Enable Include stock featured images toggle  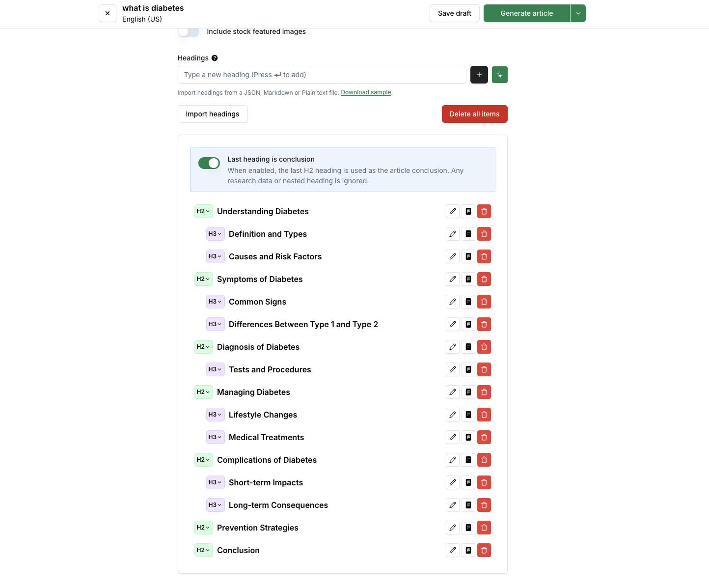[189, 32]
